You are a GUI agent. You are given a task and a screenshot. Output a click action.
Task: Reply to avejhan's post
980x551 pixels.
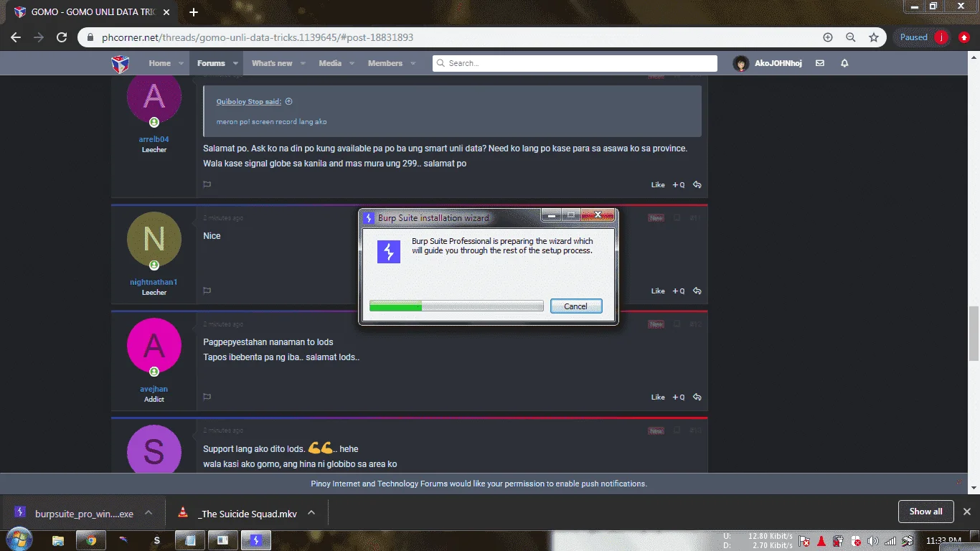[x=697, y=397]
